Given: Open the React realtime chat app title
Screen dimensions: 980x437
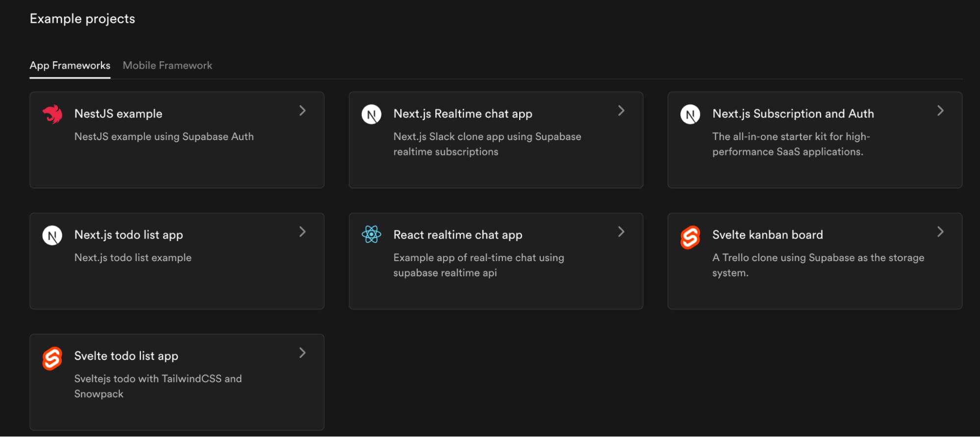Looking at the screenshot, I should click(x=458, y=235).
